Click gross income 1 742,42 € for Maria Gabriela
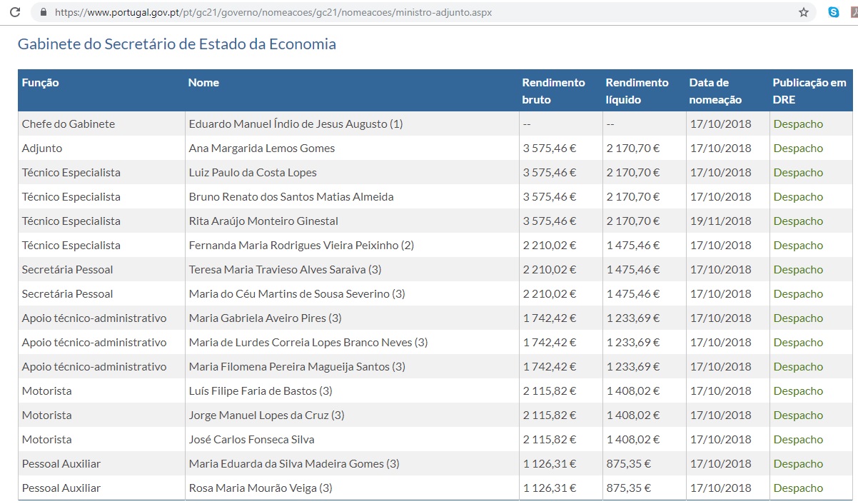This screenshot has height=504, width=858. tap(550, 318)
